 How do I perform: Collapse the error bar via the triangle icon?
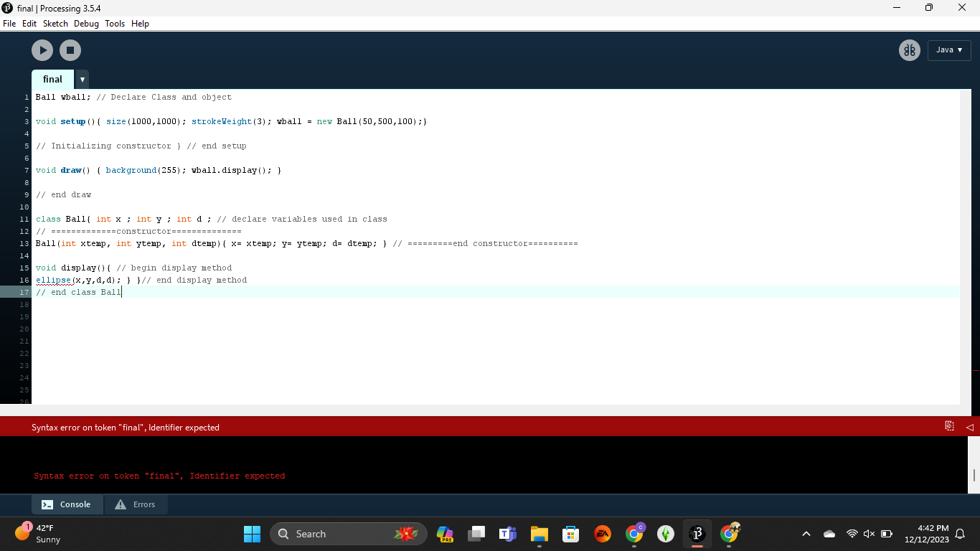(x=969, y=426)
